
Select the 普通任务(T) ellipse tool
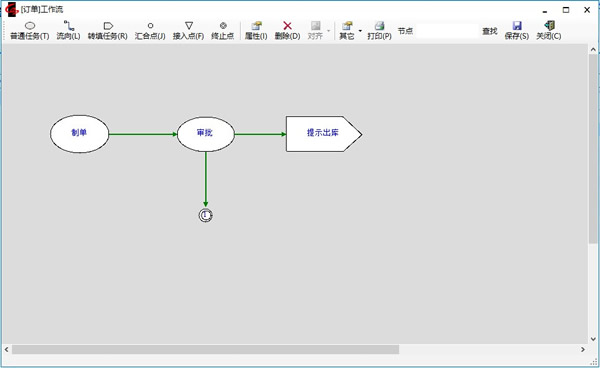point(29,31)
